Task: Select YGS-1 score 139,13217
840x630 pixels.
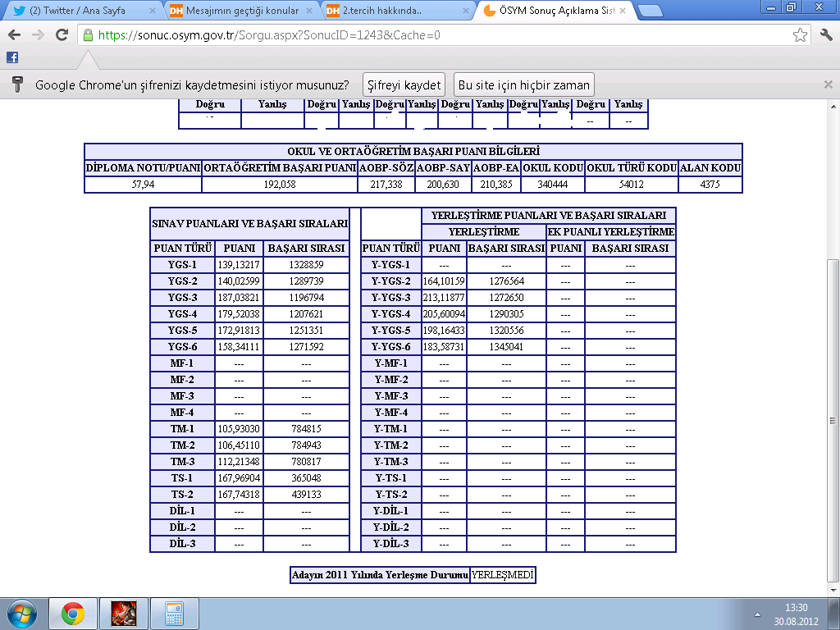Action: (x=239, y=265)
